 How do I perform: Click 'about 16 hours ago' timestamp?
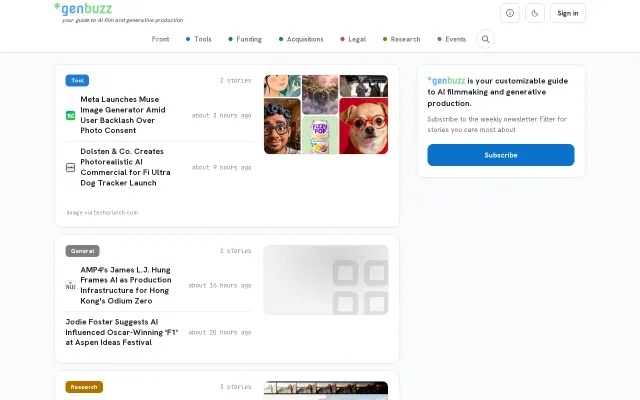pyautogui.click(x=220, y=285)
